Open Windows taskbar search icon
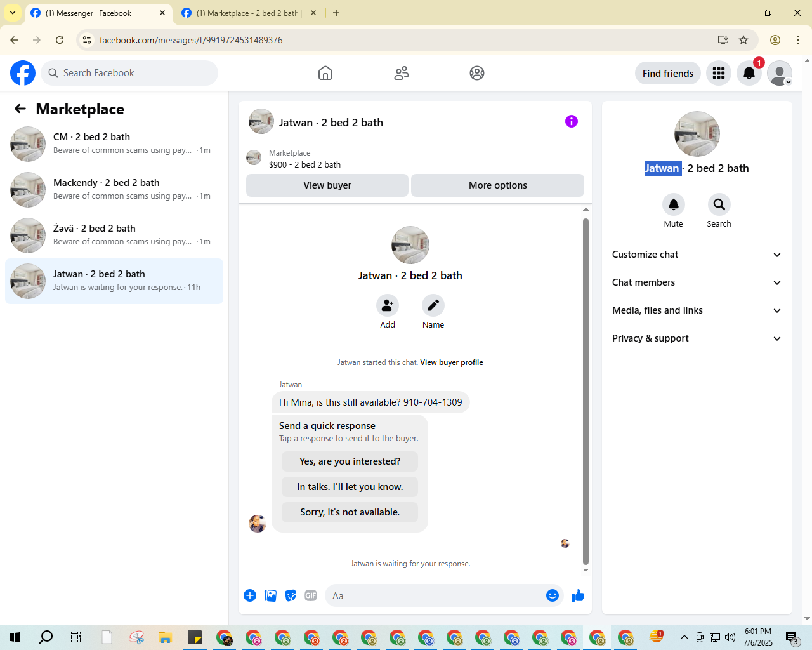The height and width of the screenshot is (650, 812). 46,637
